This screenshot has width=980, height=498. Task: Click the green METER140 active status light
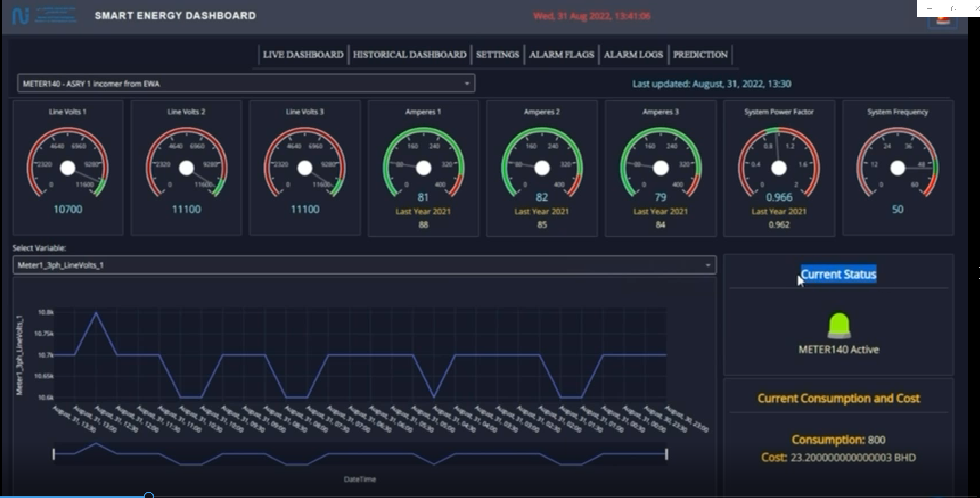click(x=839, y=325)
